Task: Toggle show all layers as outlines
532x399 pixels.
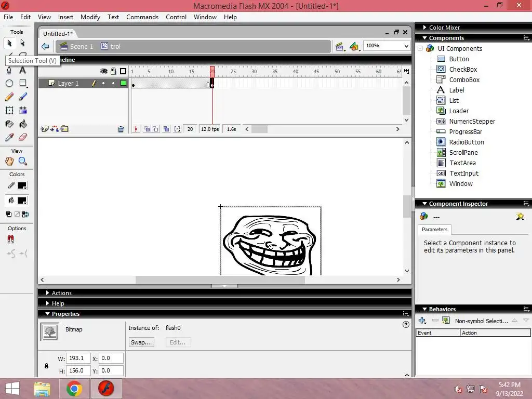Action: click(x=123, y=71)
